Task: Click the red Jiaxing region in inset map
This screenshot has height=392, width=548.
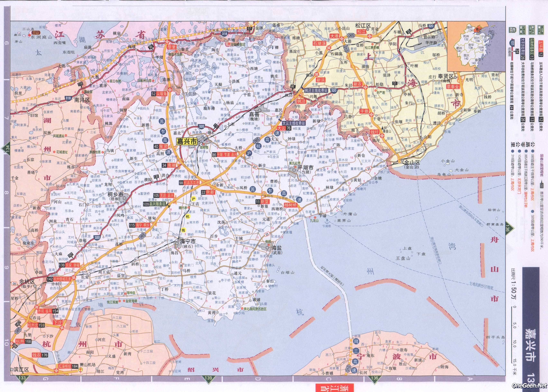Action: [x=478, y=30]
